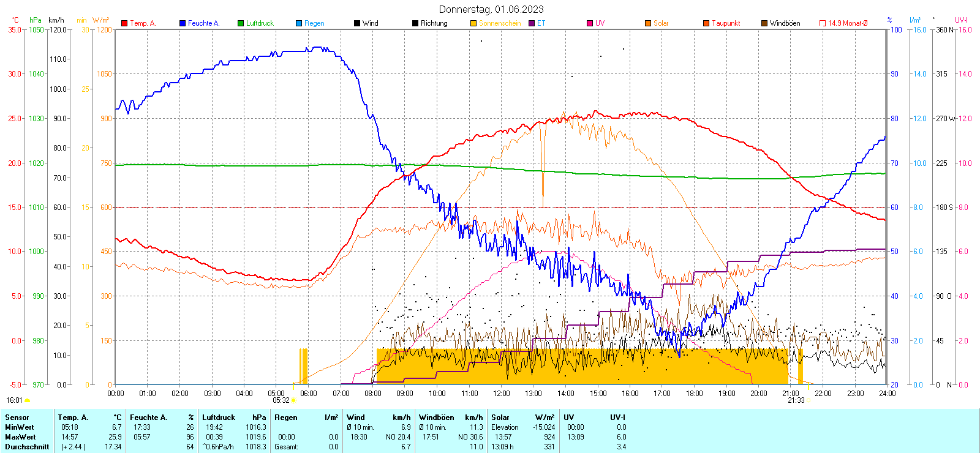Click the yellow Sonnenschein legend square
The image size is (980, 453).
[473, 23]
